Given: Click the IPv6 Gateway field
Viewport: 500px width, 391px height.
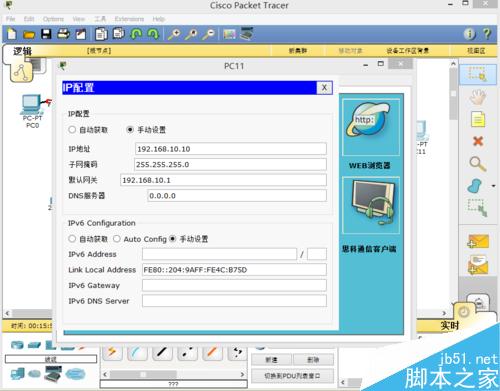Looking at the screenshot, I should click(x=234, y=285).
